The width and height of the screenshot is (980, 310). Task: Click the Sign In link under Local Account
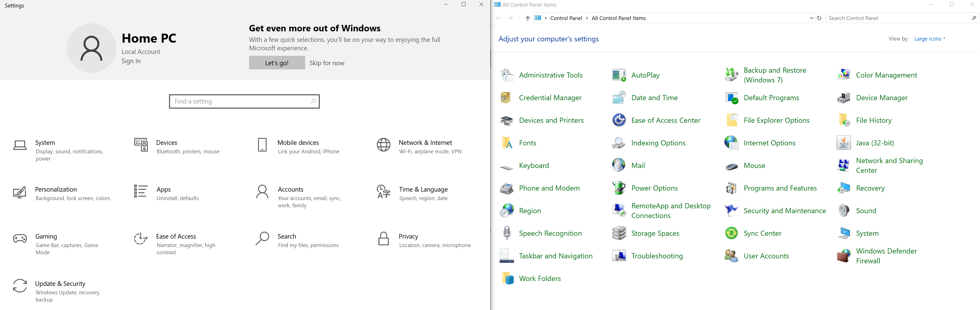click(131, 61)
